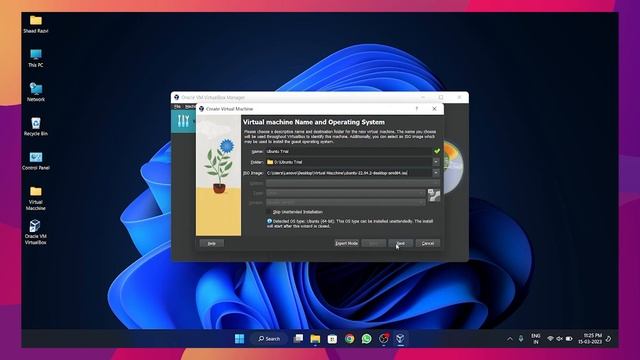Select the Oracle VM VirtualBox desktop shortcut
Screen dimensions: 640x360
(36, 232)
